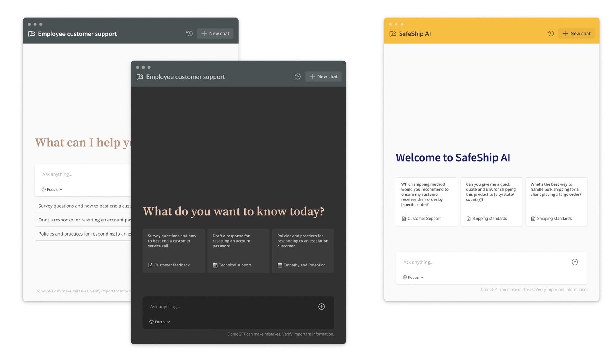Click the Customer Support label in SafeShip AI
Viewport: 616px width, 364px height.
[x=424, y=218]
